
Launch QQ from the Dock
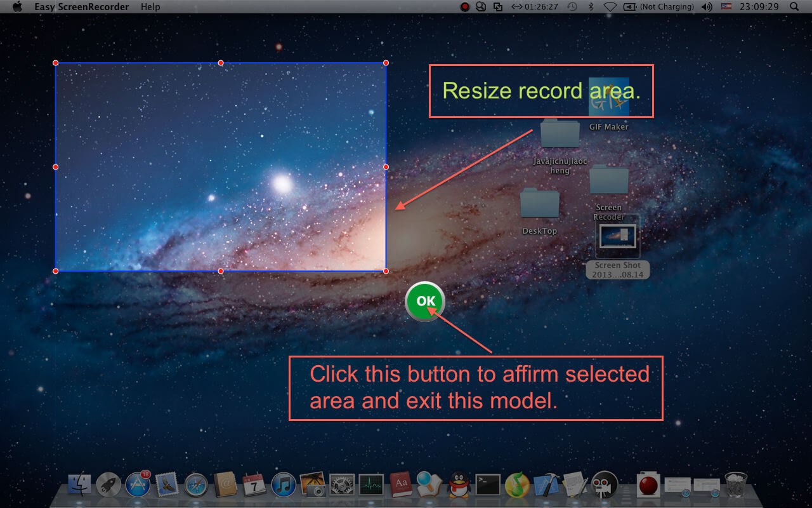click(x=459, y=486)
